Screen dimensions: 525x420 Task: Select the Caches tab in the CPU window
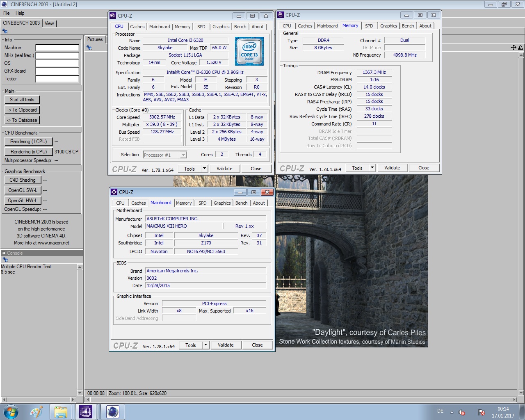[x=137, y=27]
